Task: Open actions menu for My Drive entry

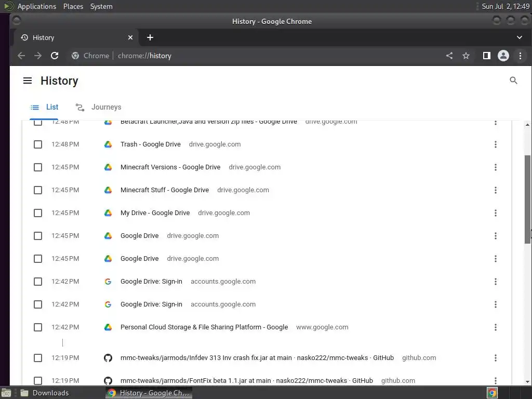Action: pyautogui.click(x=495, y=213)
